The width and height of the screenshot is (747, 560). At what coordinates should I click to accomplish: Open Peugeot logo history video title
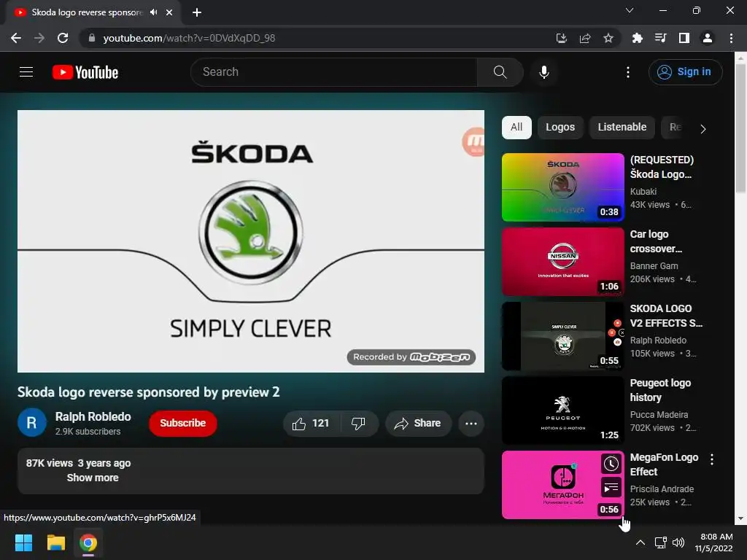[660, 390]
